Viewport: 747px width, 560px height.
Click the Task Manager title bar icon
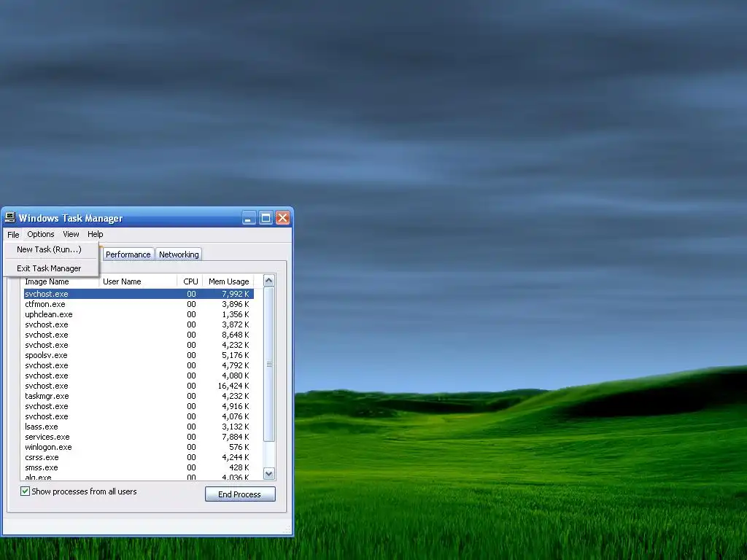click(x=10, y=218)
